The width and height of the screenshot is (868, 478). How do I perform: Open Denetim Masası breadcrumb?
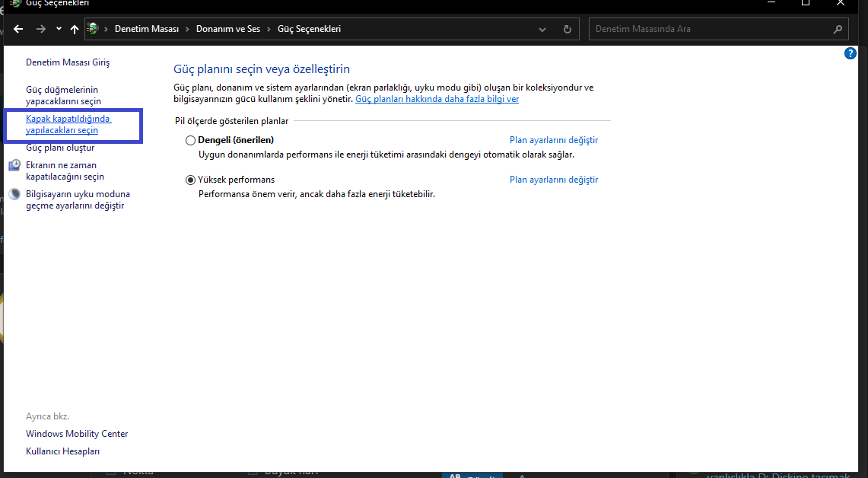147,29
